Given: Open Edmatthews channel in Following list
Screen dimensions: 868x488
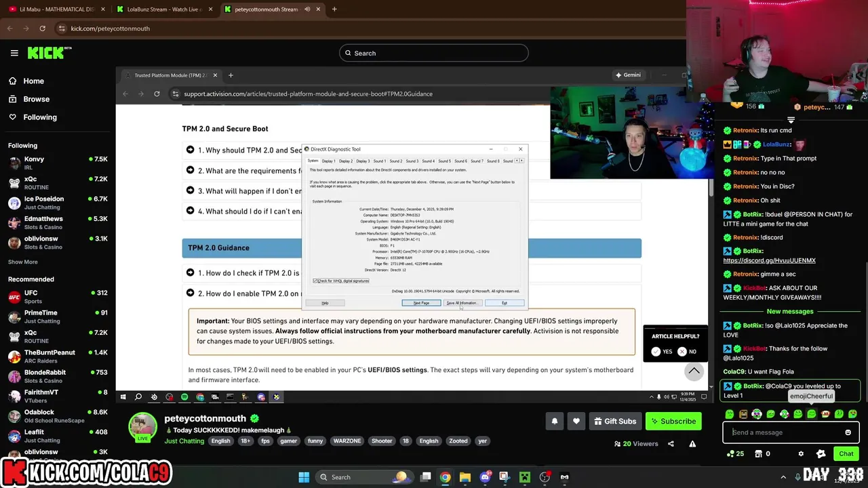Looking at the screenshot, I should coord(58,223).
